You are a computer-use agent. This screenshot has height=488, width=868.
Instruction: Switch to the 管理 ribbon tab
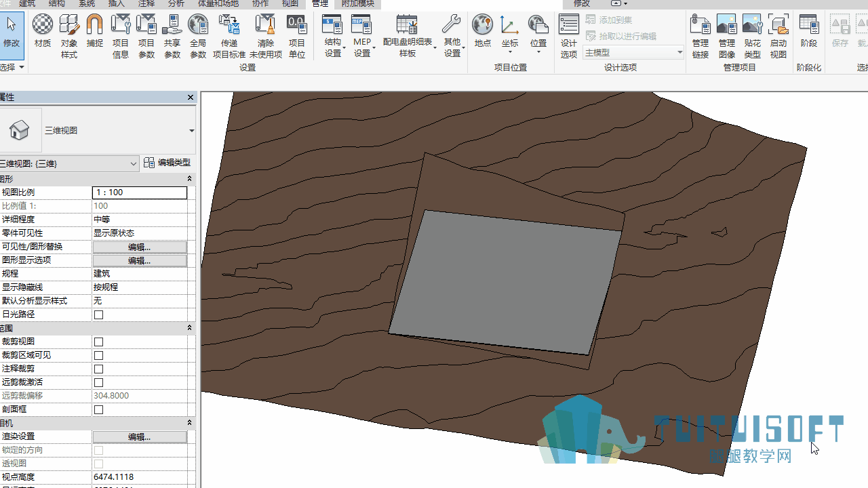[x=320, y=4]
